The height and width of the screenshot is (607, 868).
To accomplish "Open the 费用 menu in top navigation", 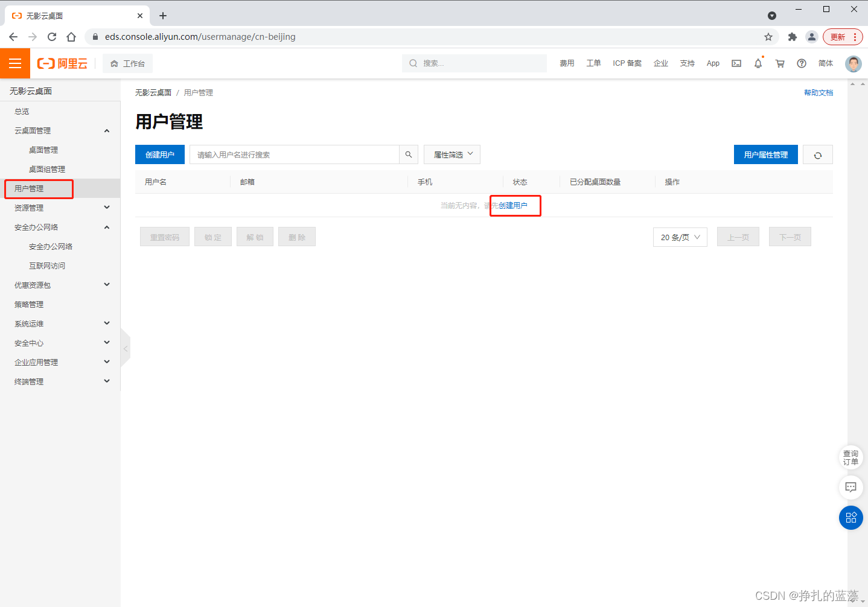I will point(567,63).
